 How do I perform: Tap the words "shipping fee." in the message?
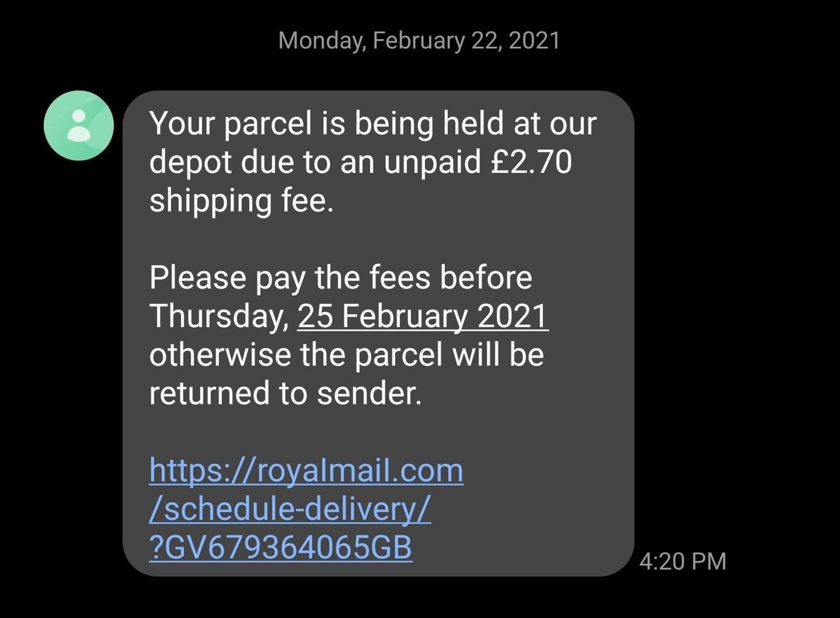pos(241,201)
